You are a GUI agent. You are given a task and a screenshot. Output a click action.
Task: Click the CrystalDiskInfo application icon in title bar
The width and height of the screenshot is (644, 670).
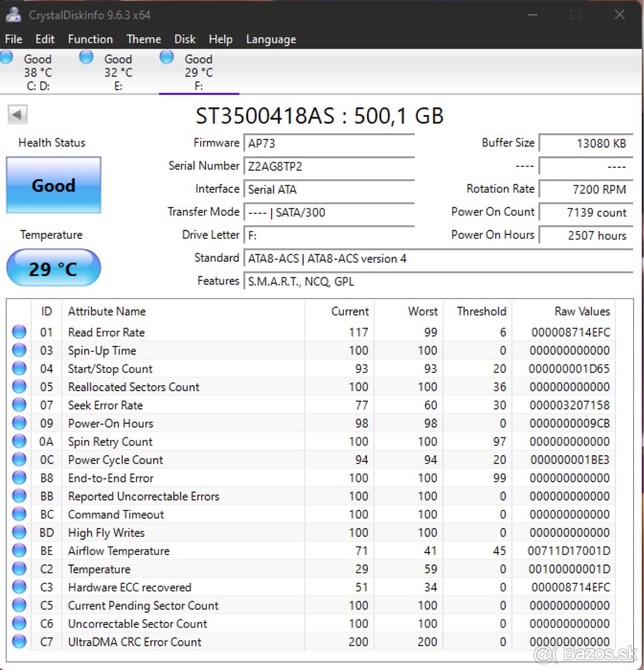pyautogui.click(x=13, y=15)
